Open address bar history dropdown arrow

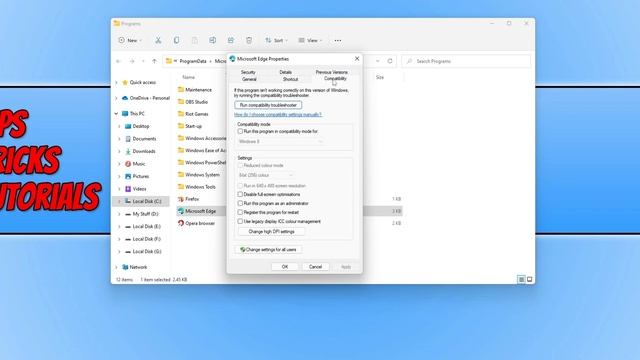point(378,61)
